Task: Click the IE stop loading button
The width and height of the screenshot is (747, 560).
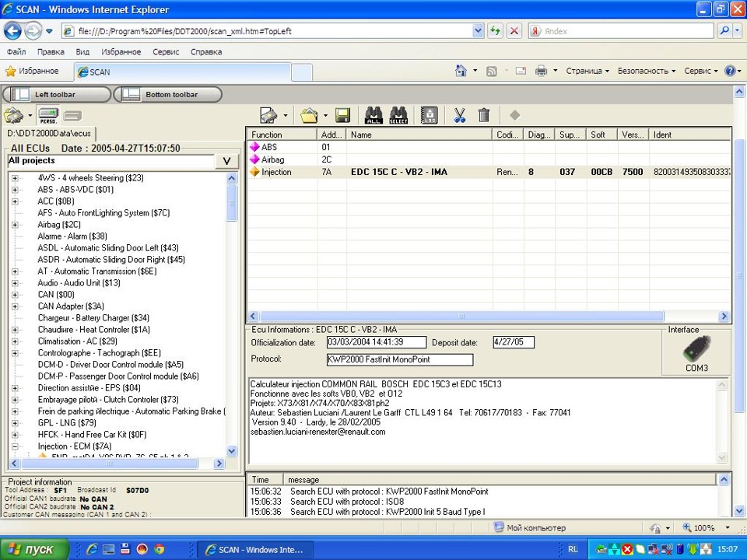Action: pyautogui.click(x=514, y=31)
